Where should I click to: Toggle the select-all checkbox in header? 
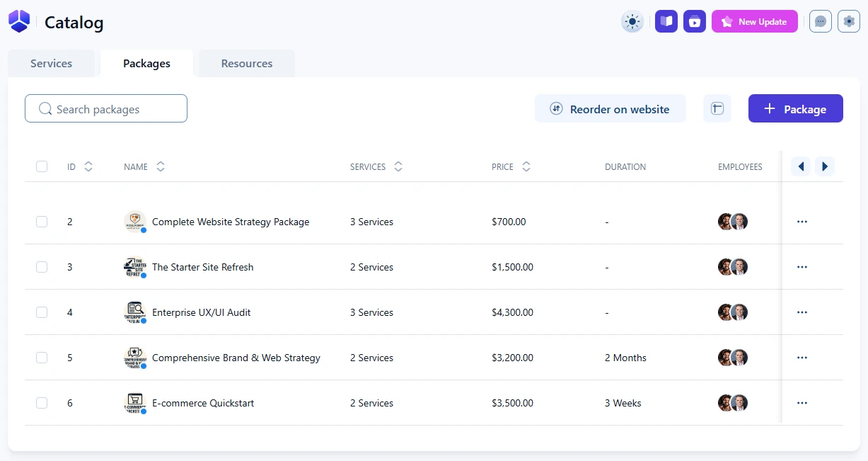[42, 167]
